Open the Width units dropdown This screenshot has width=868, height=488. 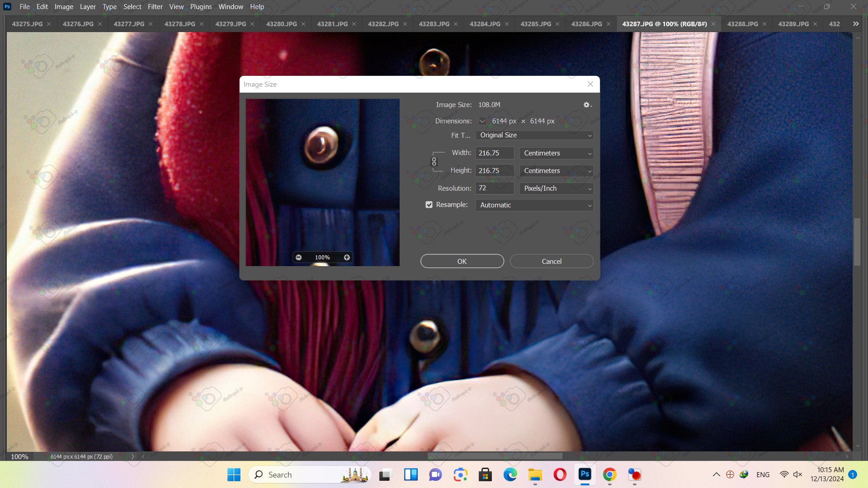556,153
